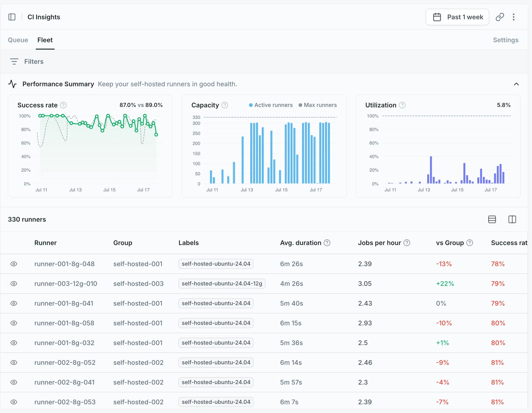Image resolution: width=532 pixels, height=413 pixels.
Task: Click the +22% vs Group value
Action: pos(445,284)
